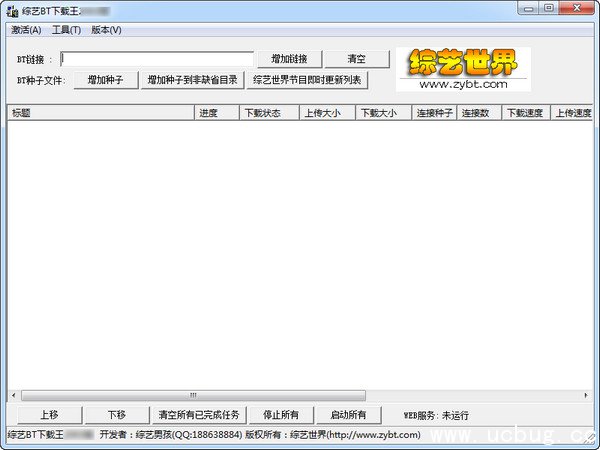
Task: Minimize the 综艺BT下载王 window
Action: tap(529, 8)
